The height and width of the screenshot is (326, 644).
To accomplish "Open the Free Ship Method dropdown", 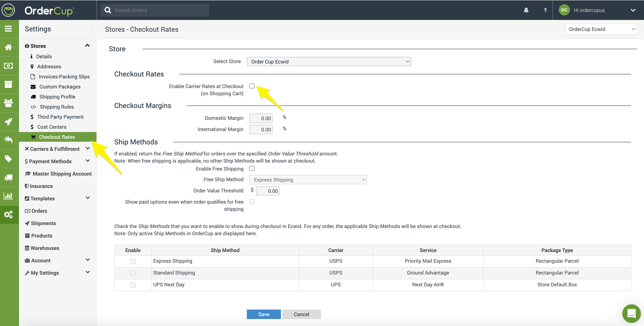I will (308, 180).
